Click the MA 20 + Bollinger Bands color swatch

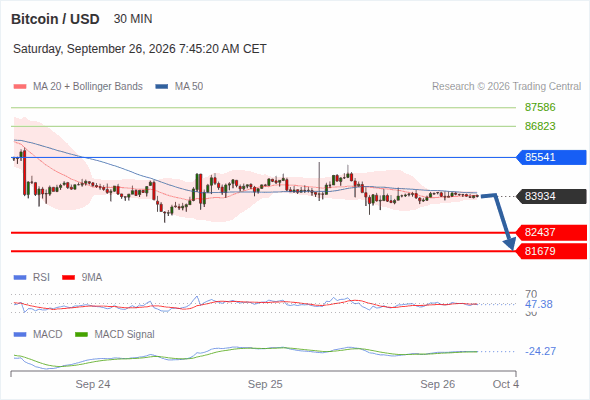pyautogui.click(x=20, y=87)
